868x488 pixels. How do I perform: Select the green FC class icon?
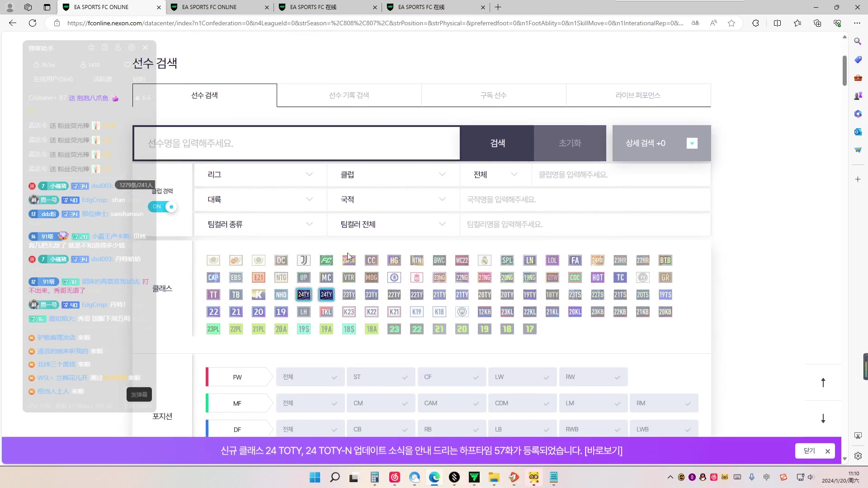(x=326, y=260)
